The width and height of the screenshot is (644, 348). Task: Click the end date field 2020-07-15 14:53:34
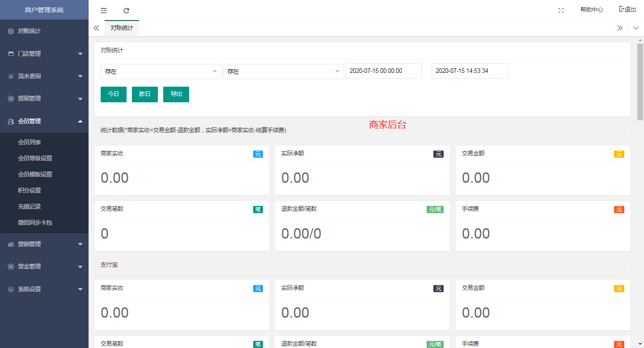pos(470,71)
